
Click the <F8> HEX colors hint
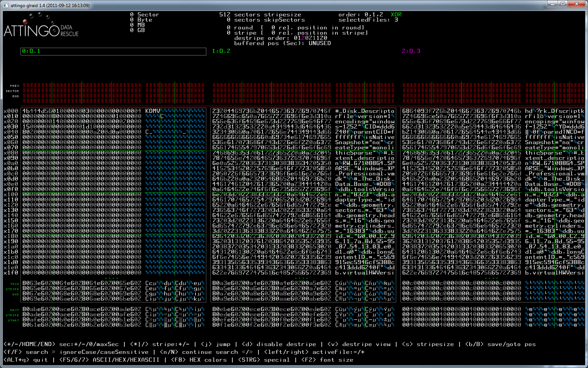click(x=199, y=360)
